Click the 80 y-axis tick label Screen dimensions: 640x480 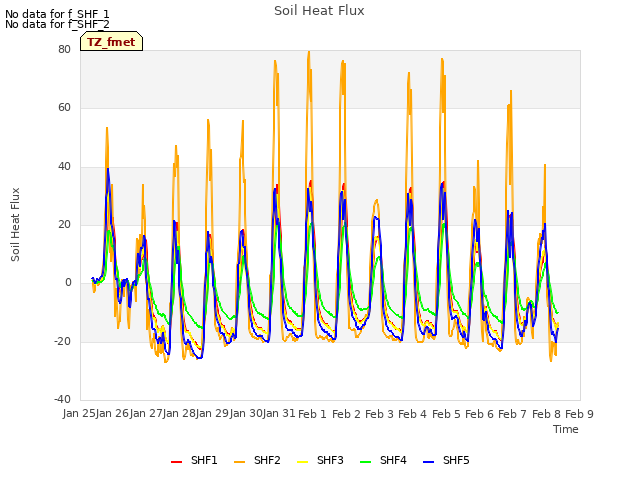[64, 49]
